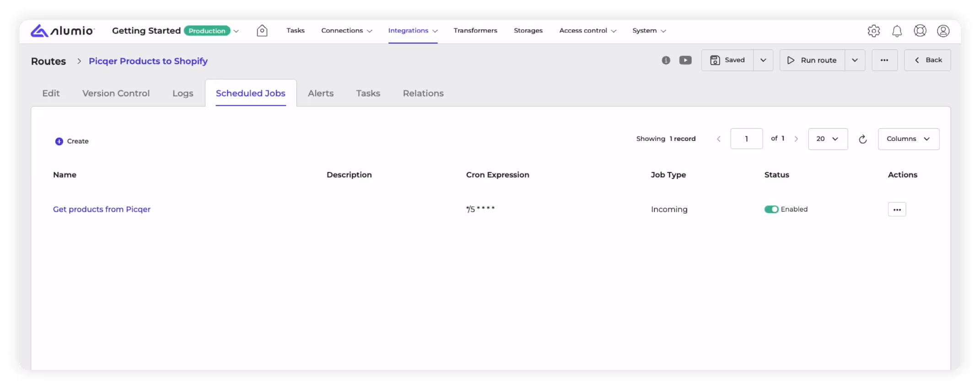Select the Scheduled Jobs tab
The height and width of the screenshot is (390, 980).
tap(250, 93)
